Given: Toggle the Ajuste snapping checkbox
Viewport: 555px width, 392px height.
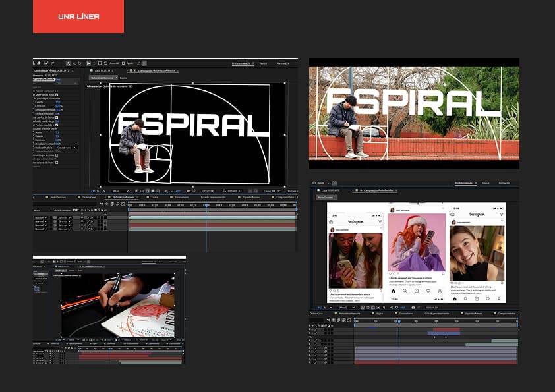Looking at the screenshot, I should 123,63.
